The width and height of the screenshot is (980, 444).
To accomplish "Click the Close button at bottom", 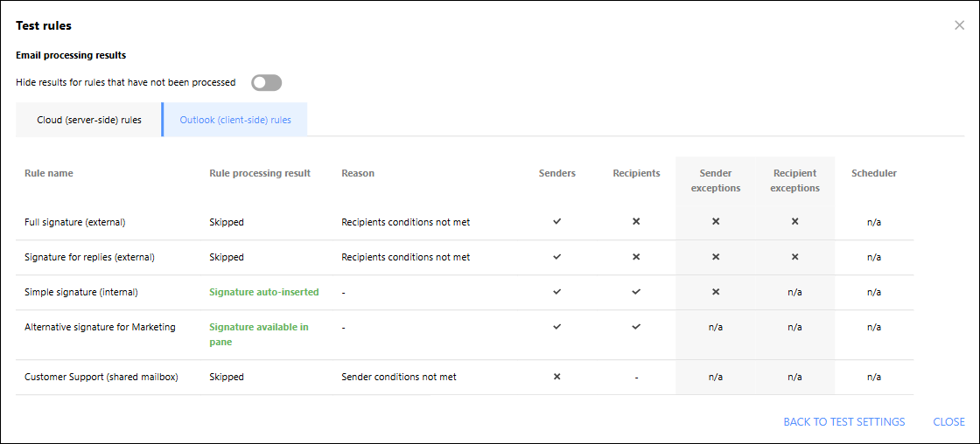I will click(x=948, y=421).
